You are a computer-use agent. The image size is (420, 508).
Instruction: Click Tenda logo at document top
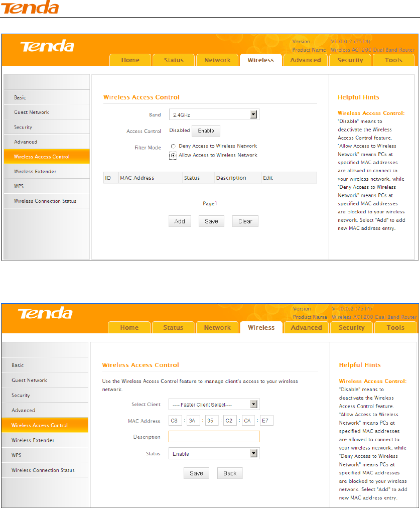30,7
